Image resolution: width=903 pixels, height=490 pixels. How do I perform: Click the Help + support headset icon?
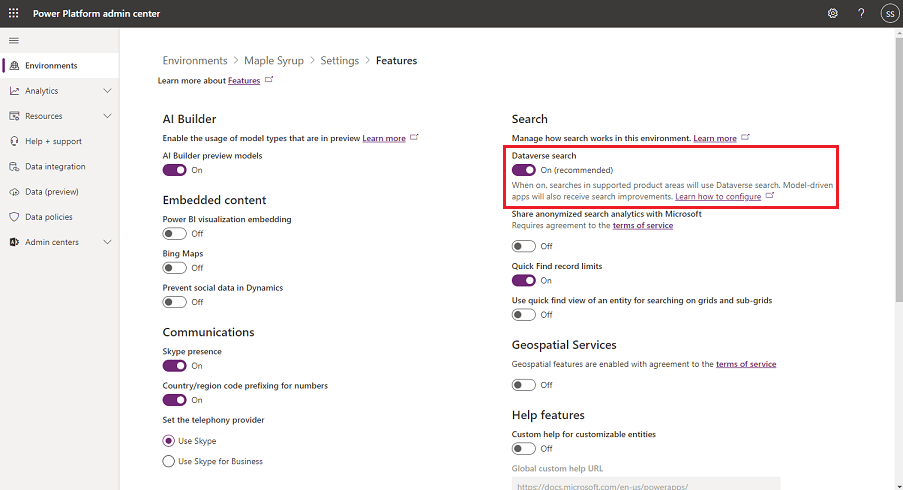[x=14, y=141]
